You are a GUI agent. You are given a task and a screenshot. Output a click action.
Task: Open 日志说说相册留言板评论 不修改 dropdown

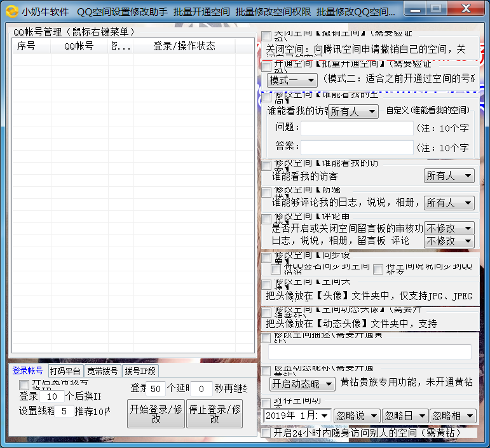pyautogui.click(x=449, y=241)
